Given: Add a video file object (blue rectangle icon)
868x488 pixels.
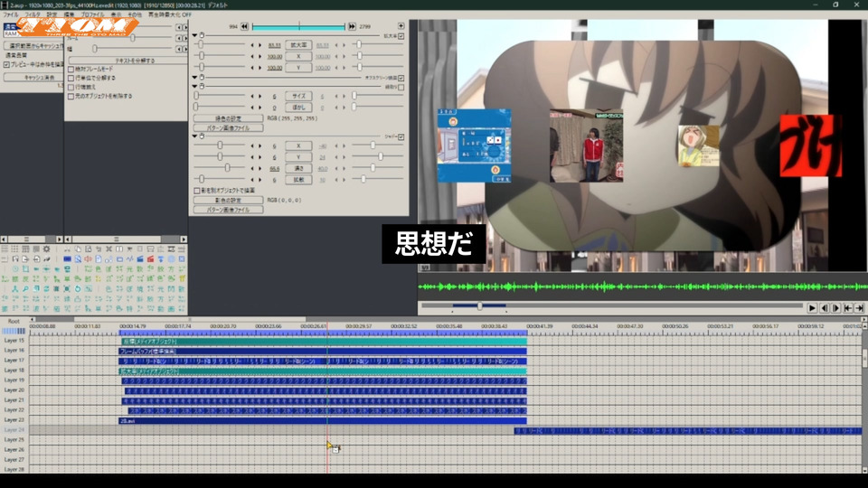Looking at the screenshot, I should (68, 259).
